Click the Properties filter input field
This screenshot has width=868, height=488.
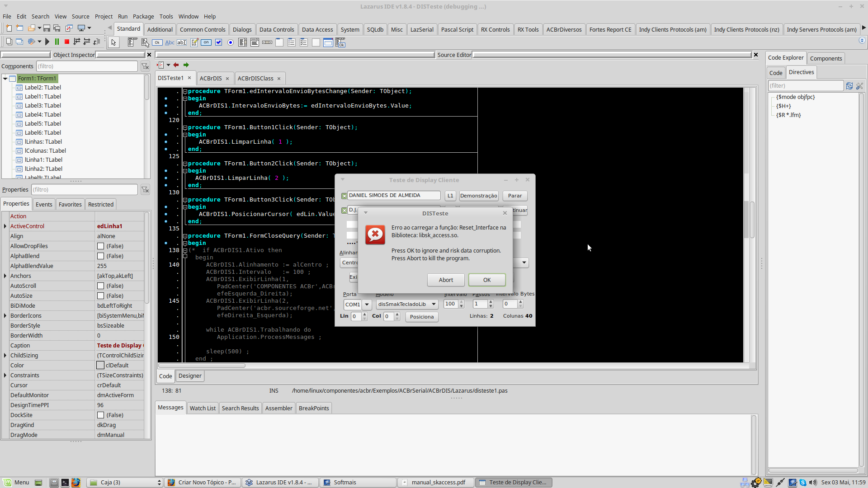85,190
